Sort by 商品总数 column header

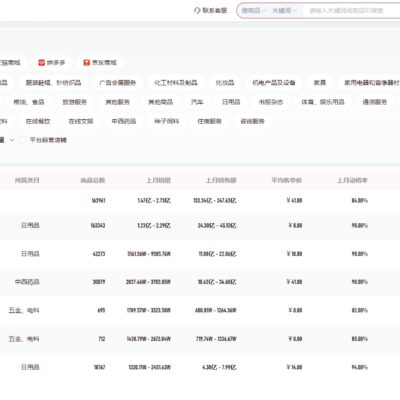click(93, 180)
